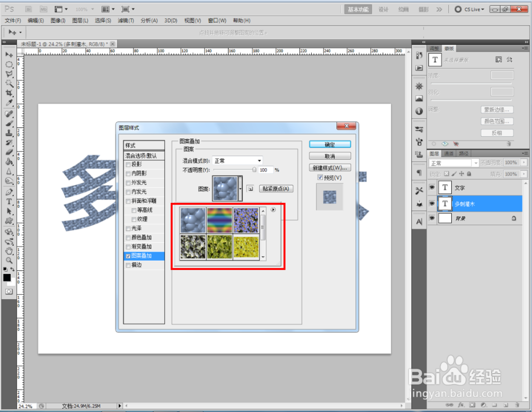The width and height of the screenshot is (532, 412).
Task: Click the layer fx icon at panel bottom
Action: (x=461, y=405)
